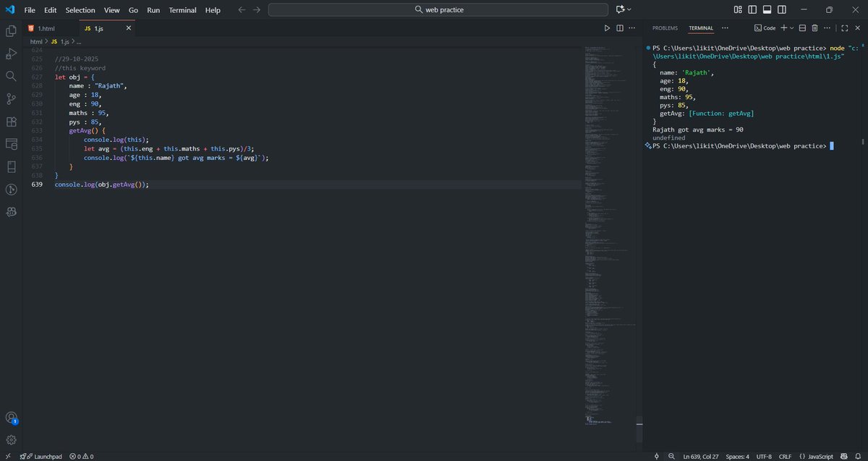Click the Copilot status icon in status bar

click(844, 456)
